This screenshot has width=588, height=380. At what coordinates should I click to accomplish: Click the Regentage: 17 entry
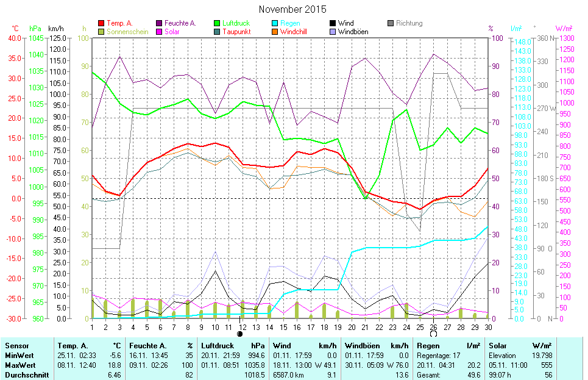tap(438, 356)
